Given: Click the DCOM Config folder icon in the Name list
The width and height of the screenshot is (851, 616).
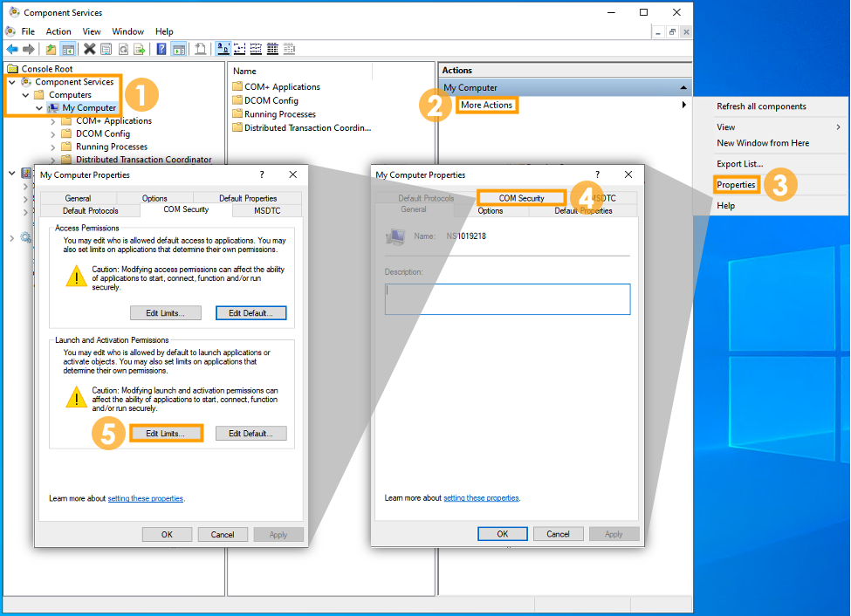Looking at the screenshot, I should [237, 100].
